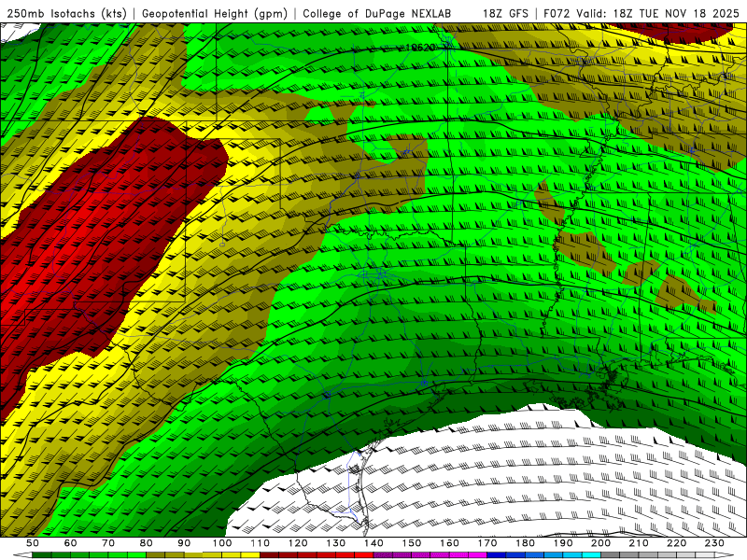Click the '90' legend value
The width and height of the screenshot is (747, 560).
pyautogui.click(x=184, y=543)
